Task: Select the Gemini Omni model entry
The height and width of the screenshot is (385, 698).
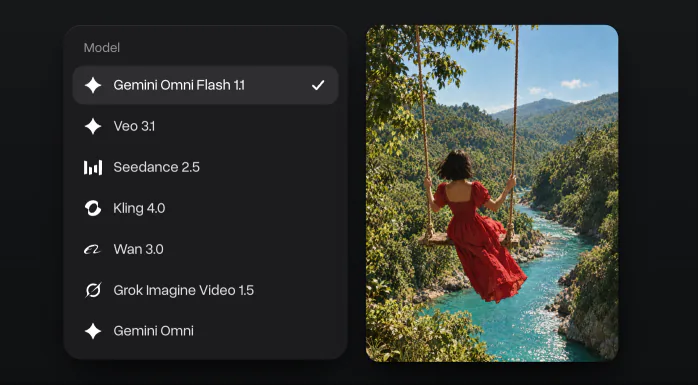Action: [x=205, y=331]
